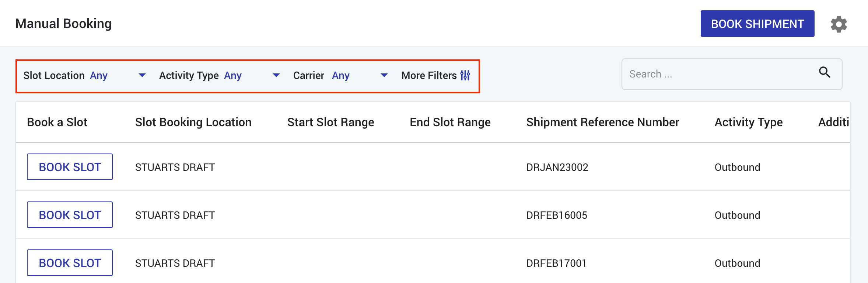This screenshot has height=283, width=868.
Task: Book slot for shipment DRJAN23002
Action: tap(70, 167)
